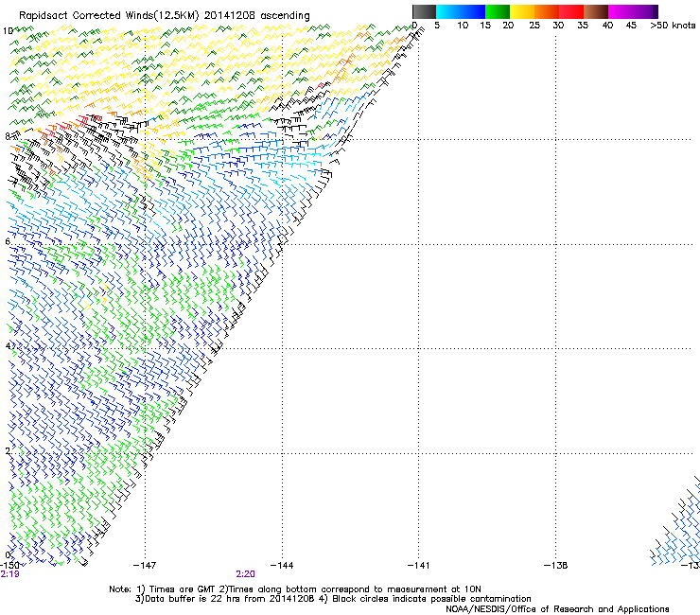Click the purple time label 2:19

[x=9, y=574]
